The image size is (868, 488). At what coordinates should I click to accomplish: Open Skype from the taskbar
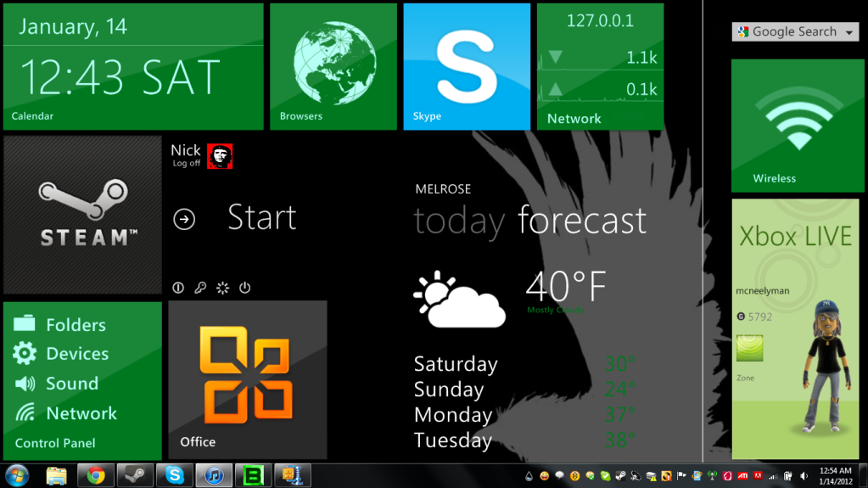[x=175, y=476]
